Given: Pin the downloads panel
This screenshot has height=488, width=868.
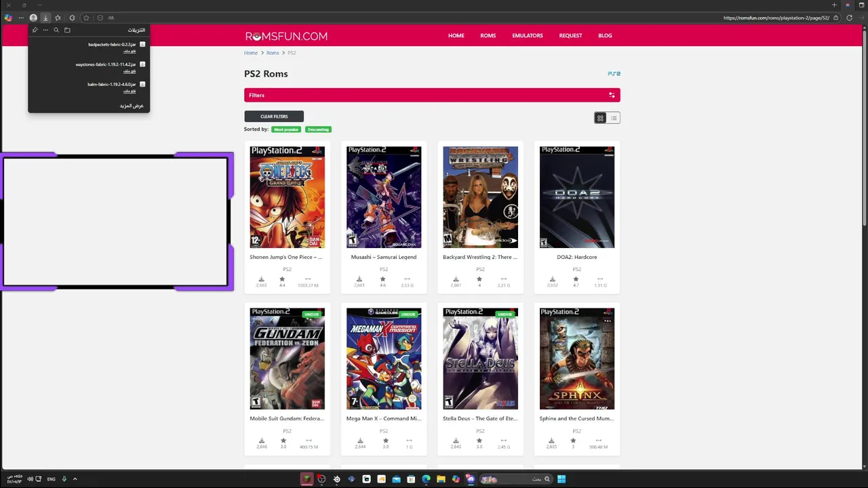Looking at the screenshot, I should (35, 30).
